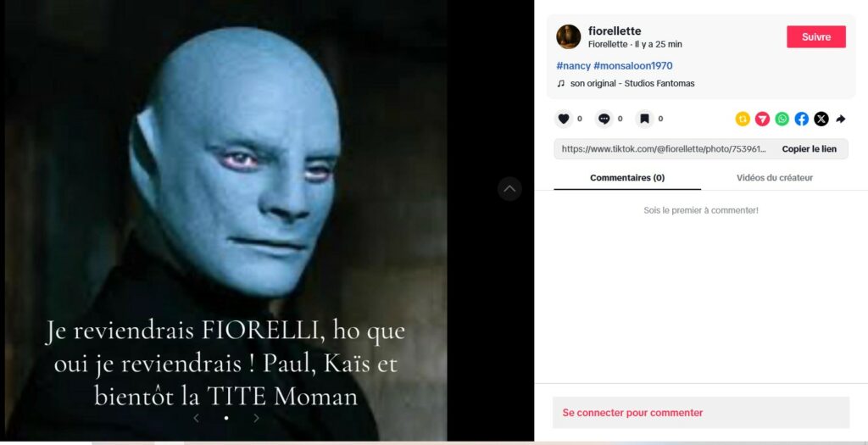
Task: Open comments via speech bubble icon
Action: click(604, 119)
